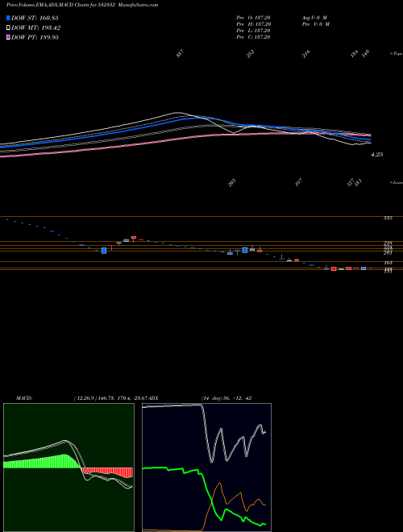This screenshot has width=403, height=532.
Task: Click the green MACD histogram area
Action: point(41,462)
